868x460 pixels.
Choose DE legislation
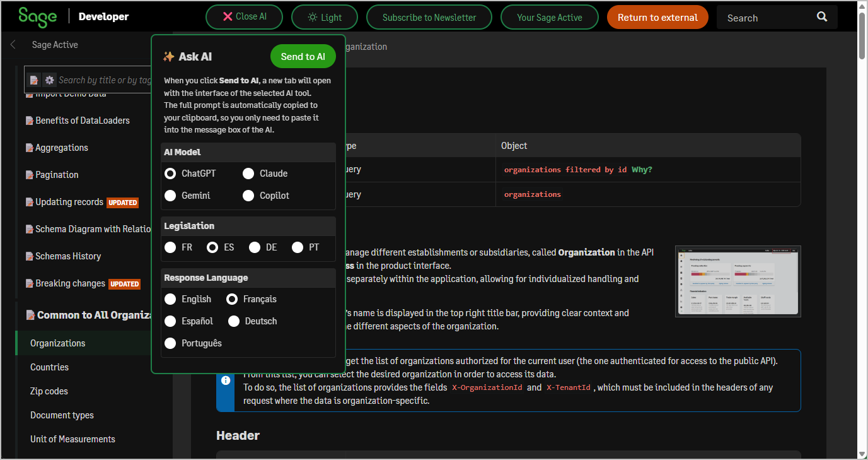(x=255, y=247)
